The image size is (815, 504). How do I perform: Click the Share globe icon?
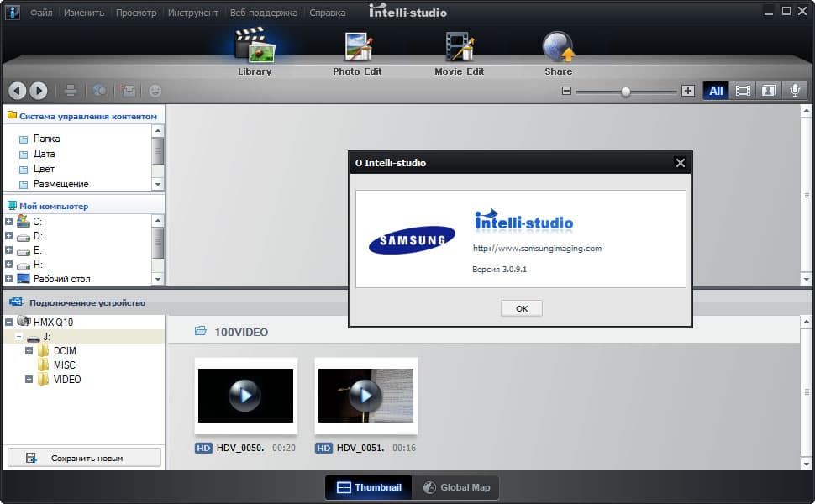558,48
